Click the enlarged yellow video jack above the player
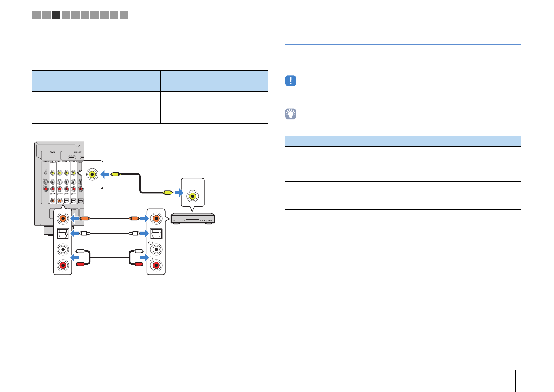Screen dimensions: 554x392 click(x=193, y=196)
